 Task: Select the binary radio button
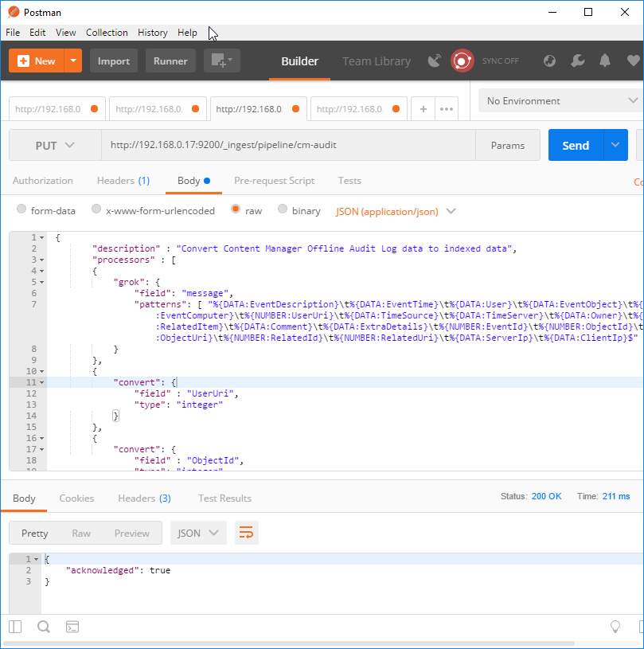point(283,209)
